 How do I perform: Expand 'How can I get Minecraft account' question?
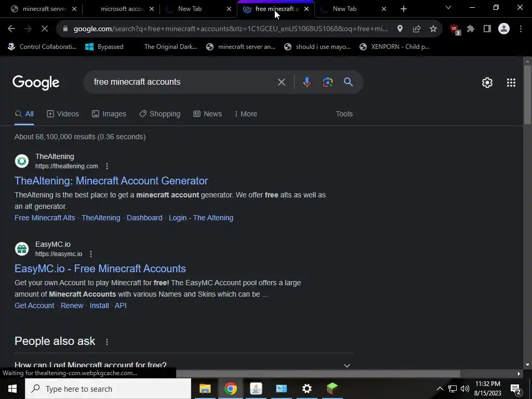click(183, 365)
